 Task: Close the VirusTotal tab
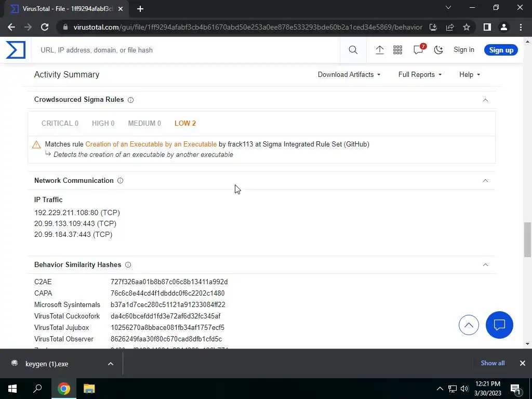pos(121,9)
